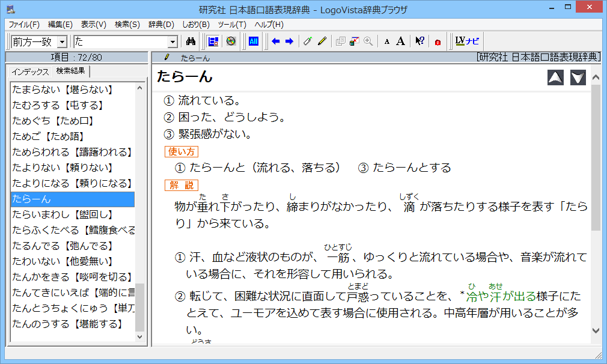This screenshot has width=607, height=364.
Task: Click definition pane scrollbar up arrow
Action: pos(596,77)
